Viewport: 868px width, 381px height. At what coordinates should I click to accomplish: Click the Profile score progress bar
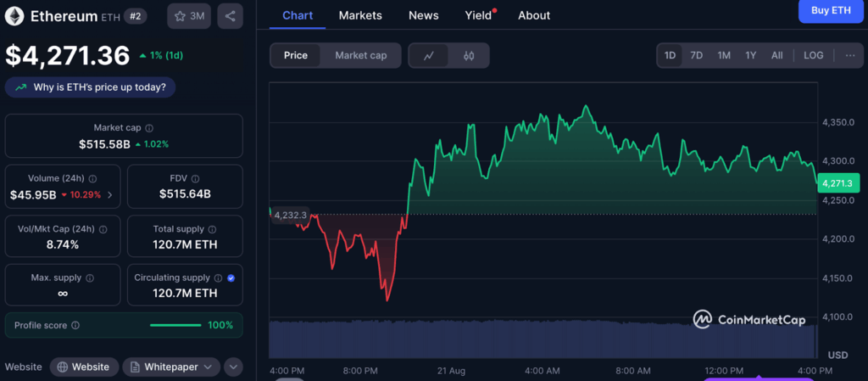[175, 325]
